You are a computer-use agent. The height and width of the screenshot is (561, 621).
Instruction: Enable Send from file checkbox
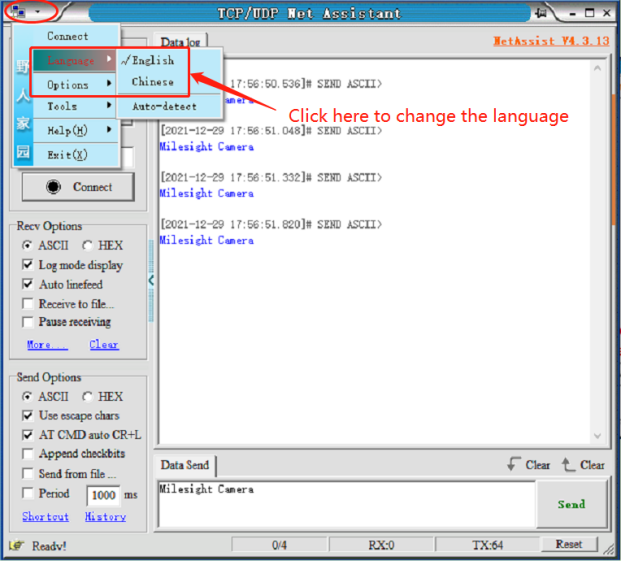click(x=28, y=473)
